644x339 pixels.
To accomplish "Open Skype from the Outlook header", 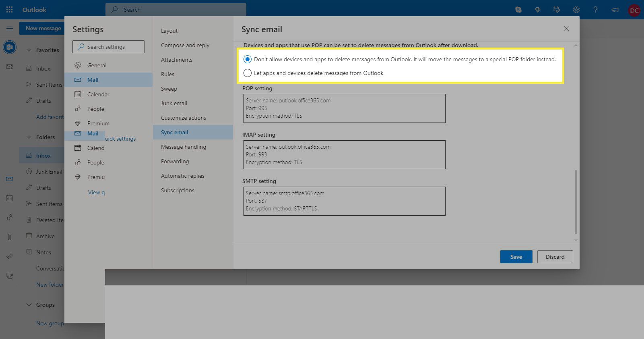I will coord(518,10).
